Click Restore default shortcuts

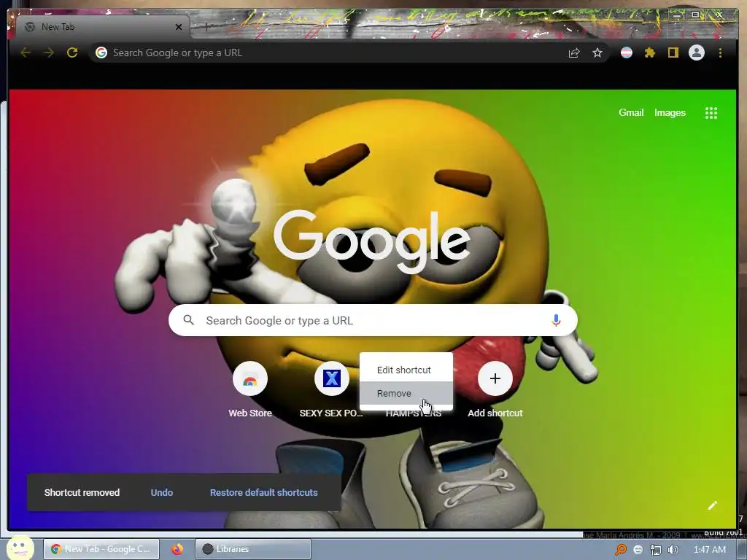tap(264, 492)
